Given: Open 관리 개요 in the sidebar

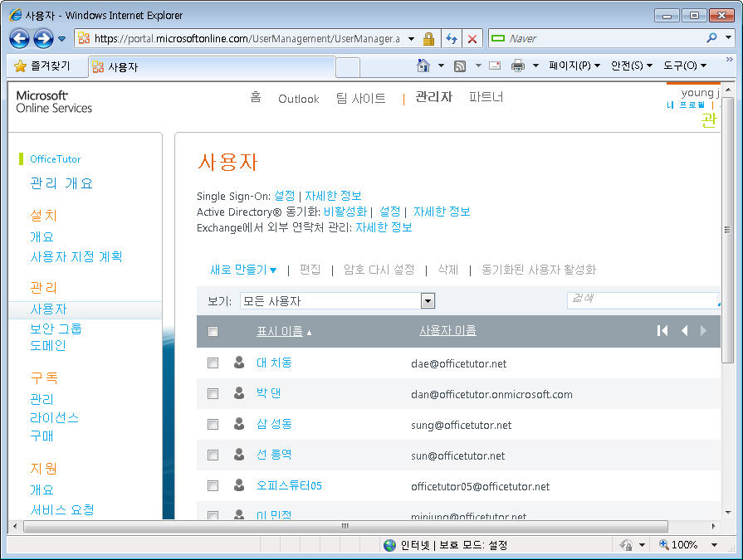Looking at the screenshot, I should coord(61,183).
